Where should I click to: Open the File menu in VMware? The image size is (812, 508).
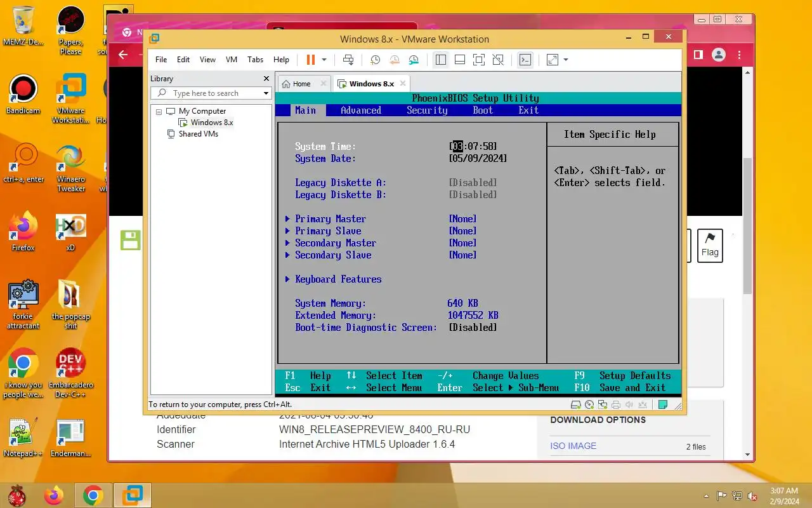pos(161,60)
